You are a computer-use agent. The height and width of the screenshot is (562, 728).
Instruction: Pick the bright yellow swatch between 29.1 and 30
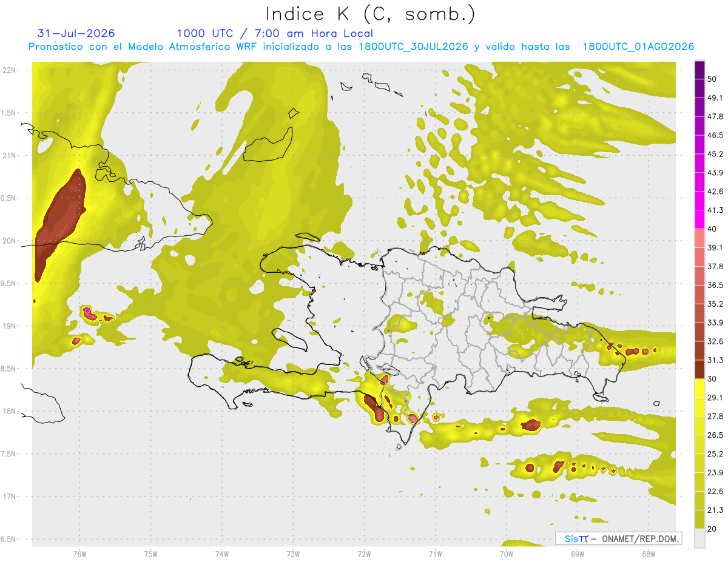[x=699, y=388]
